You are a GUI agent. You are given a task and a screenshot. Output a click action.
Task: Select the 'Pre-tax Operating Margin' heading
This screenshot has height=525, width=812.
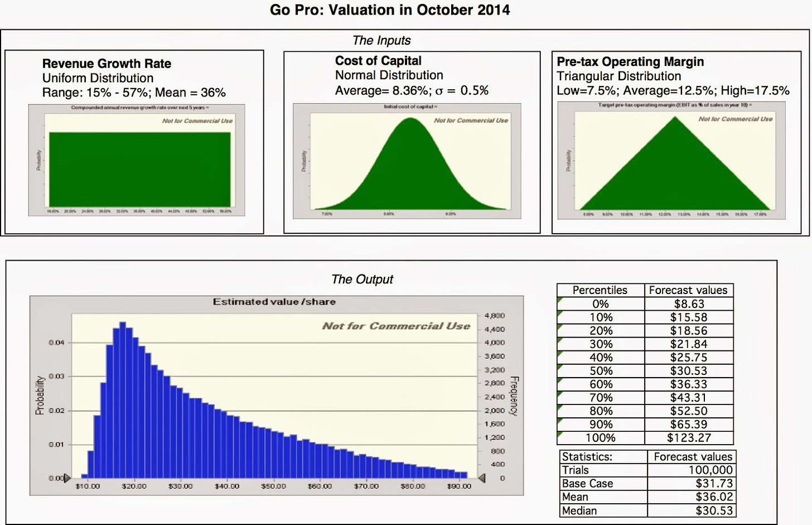pyautogui.click(x=630, y=62)
